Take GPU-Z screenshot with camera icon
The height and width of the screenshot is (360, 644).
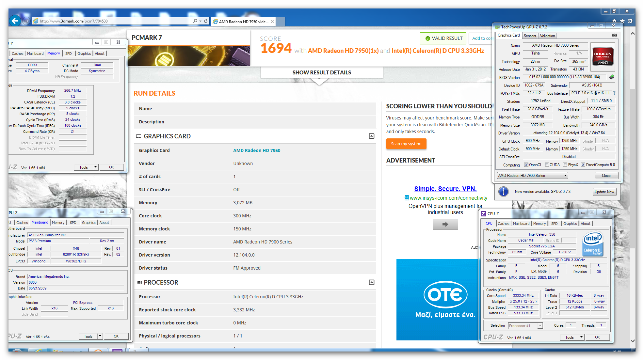click(614, 35)
